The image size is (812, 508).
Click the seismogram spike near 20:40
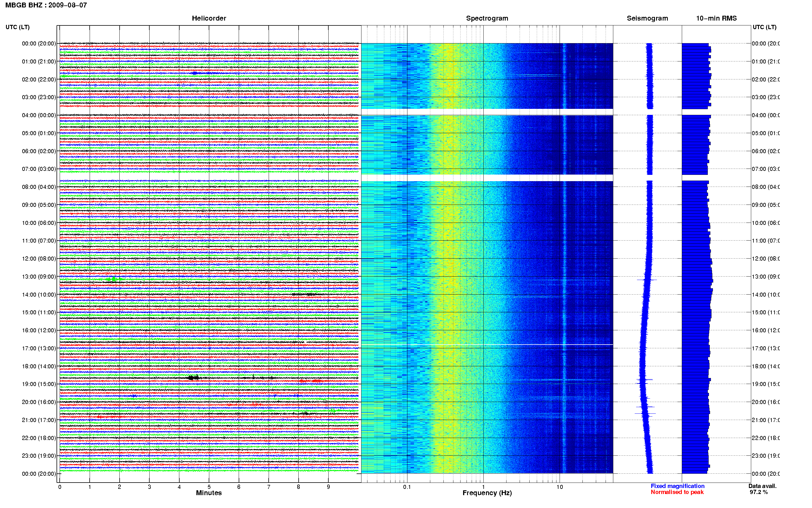click(x=645, y=413)
